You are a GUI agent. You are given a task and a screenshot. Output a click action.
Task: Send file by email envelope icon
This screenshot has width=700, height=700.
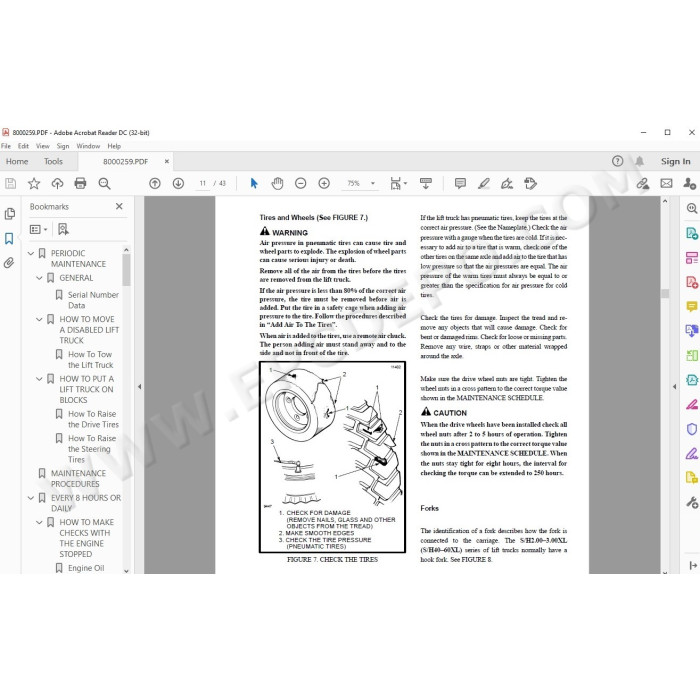click(666, 183)
